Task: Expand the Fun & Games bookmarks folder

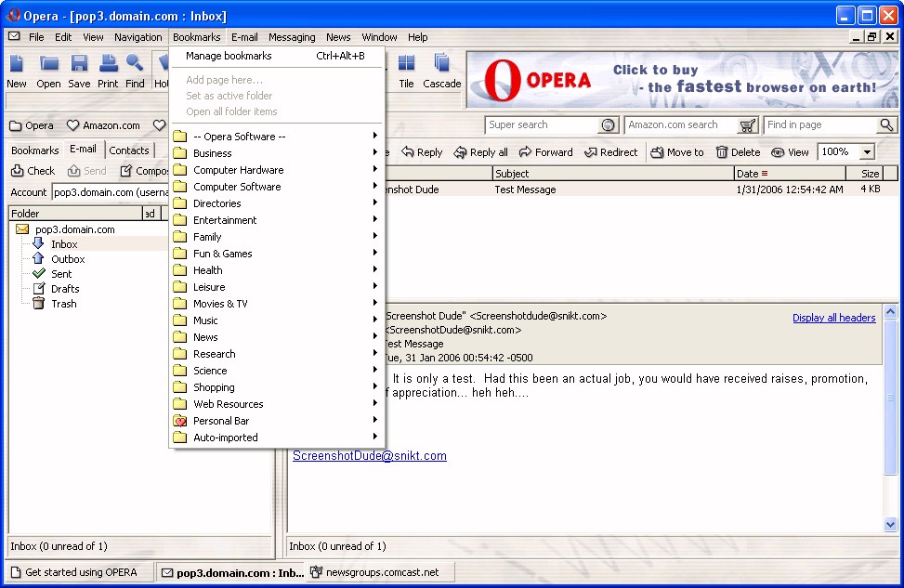Action: [277, 254]
